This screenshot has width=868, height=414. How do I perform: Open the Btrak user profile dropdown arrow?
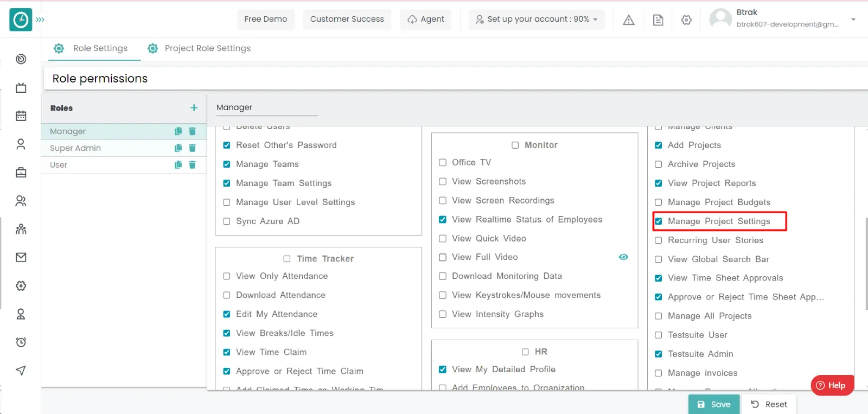pyautogui.click(x=853, y=20)
